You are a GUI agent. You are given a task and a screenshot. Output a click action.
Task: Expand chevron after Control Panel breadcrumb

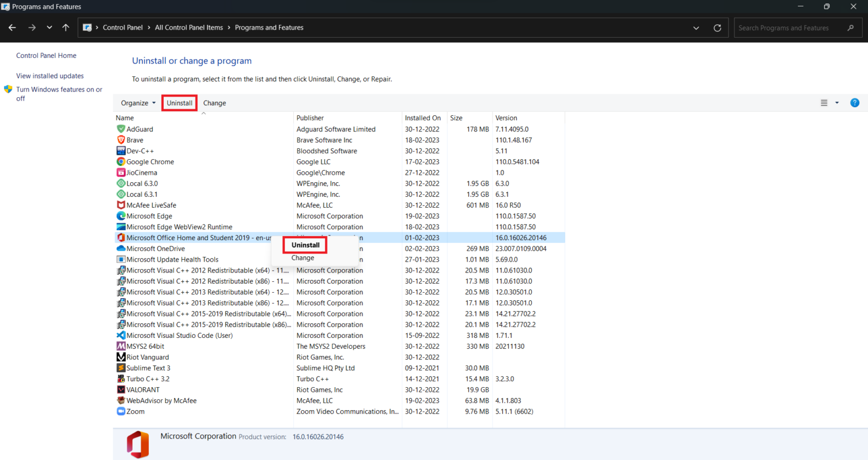[150, 28]
